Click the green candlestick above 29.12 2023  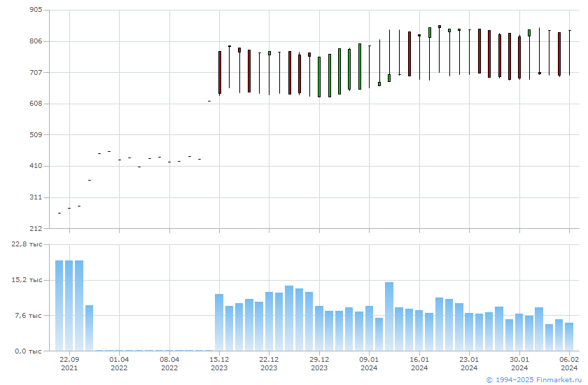click(x=319, y=77)
